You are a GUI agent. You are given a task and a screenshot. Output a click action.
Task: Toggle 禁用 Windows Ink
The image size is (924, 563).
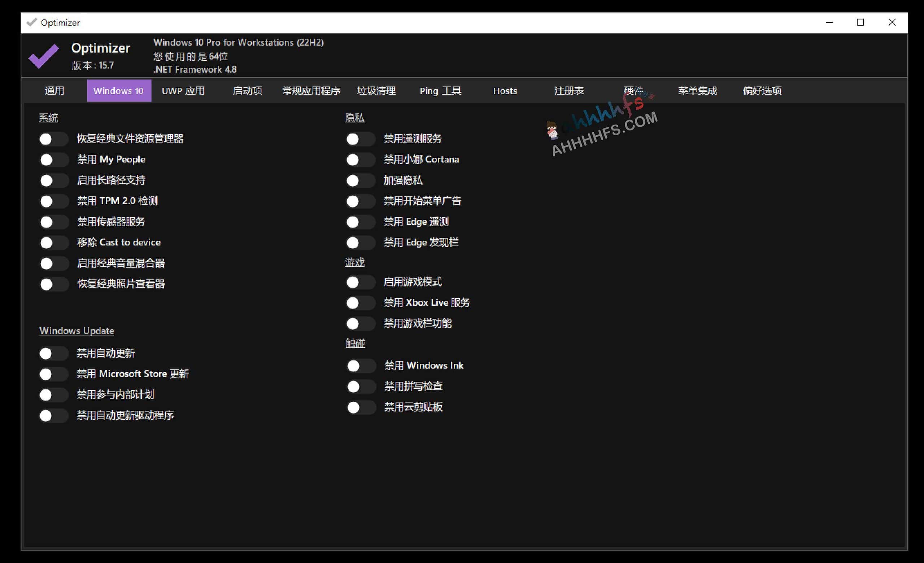tap(360, 366)
